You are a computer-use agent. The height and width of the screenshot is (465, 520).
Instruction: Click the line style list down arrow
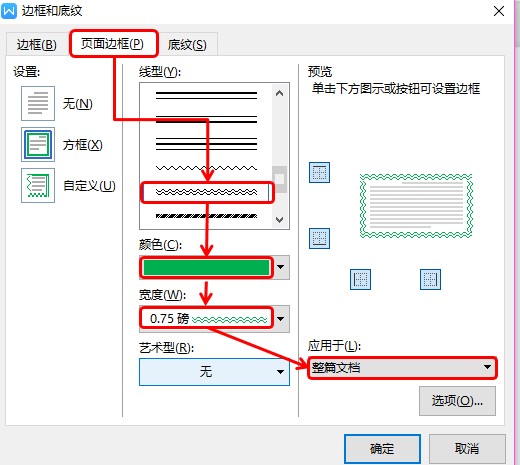point(280,220)
